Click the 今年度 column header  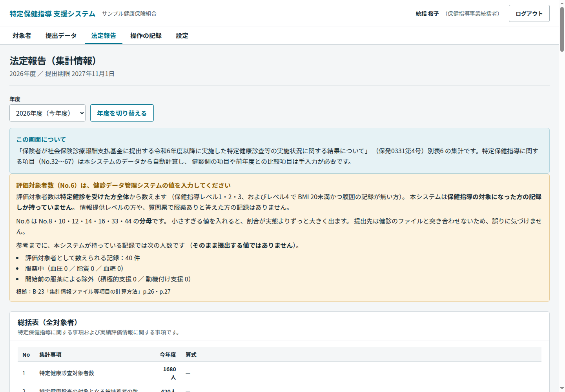click(x=168, y=355)
